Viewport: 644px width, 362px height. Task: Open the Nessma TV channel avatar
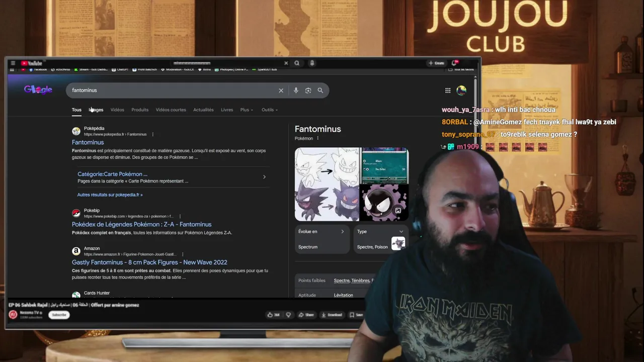13,315
